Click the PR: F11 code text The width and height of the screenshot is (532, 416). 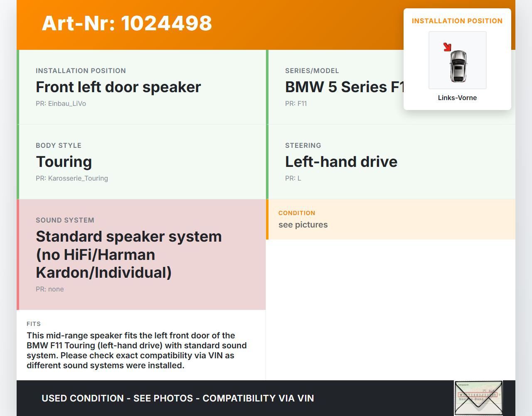(x=296, y=103)
